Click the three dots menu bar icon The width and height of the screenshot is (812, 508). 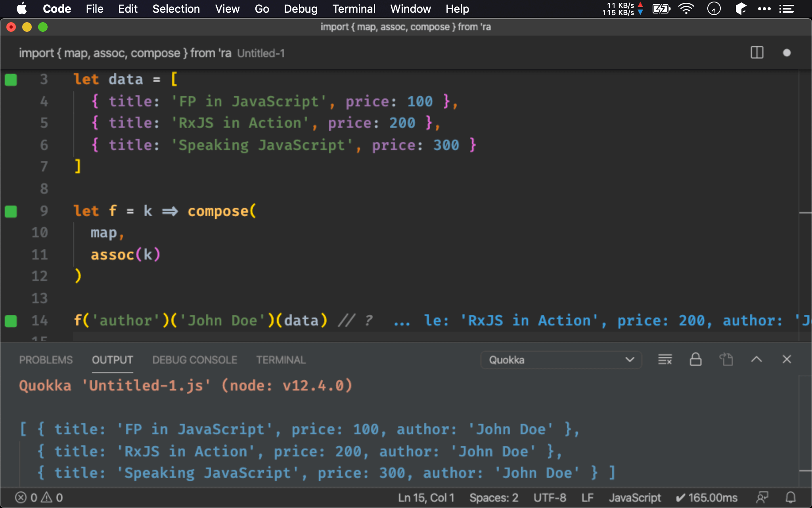point(764,9)
